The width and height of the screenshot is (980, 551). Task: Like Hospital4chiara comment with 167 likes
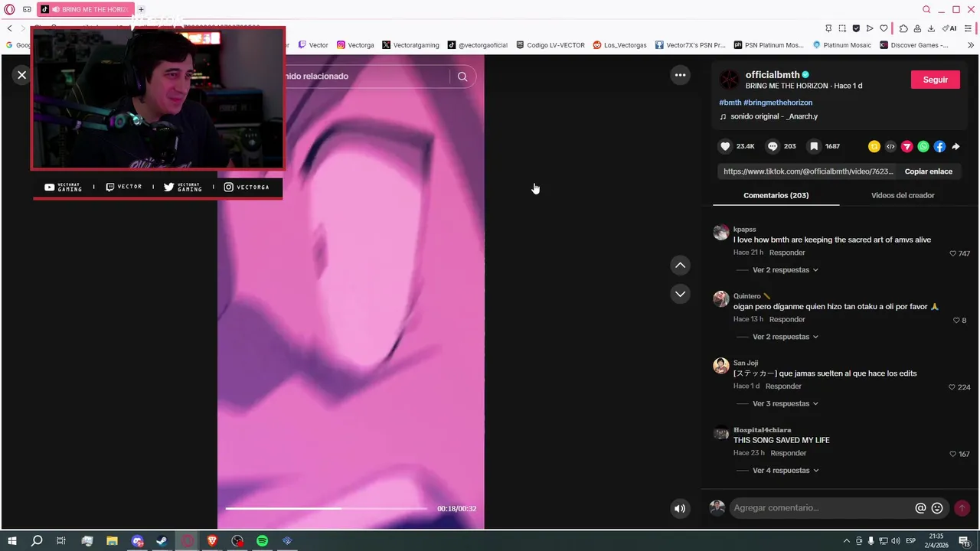tap(952, 454)
